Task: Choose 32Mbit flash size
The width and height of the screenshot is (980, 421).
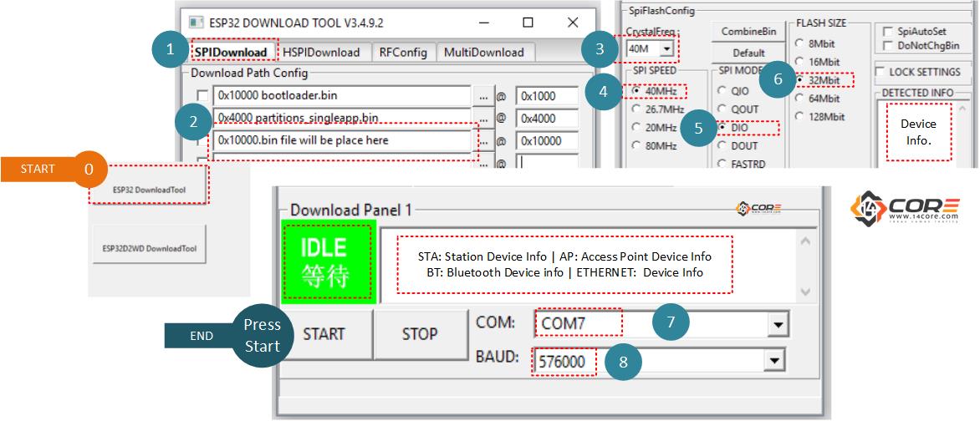Action: pos(799,80)
